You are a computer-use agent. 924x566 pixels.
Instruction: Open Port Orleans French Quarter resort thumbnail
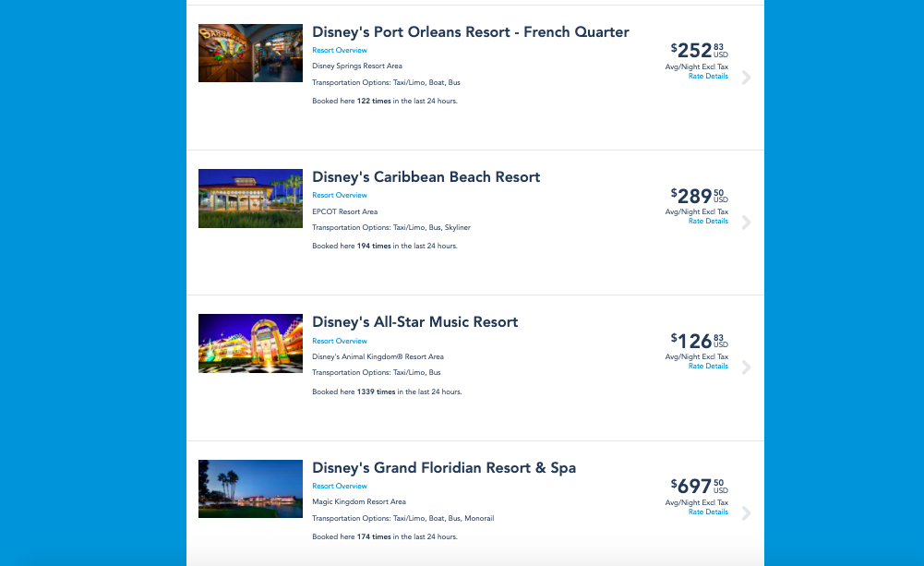(250, 53)
